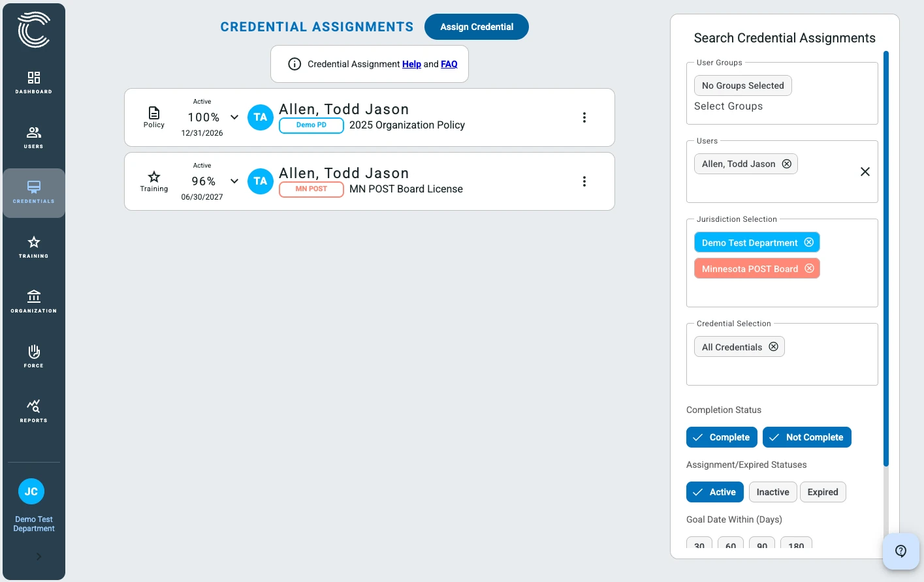Select the Credentials sidebar item

[34, 193]
